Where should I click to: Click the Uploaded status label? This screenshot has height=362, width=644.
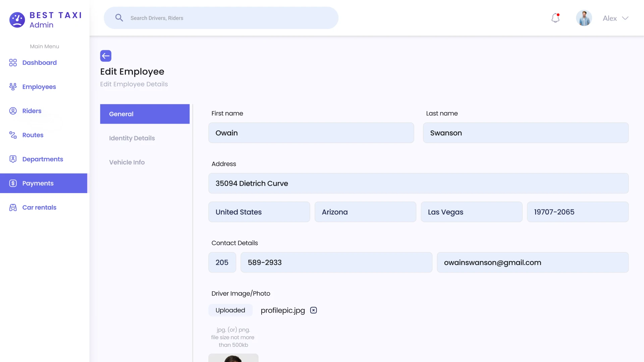click(230, 310)
